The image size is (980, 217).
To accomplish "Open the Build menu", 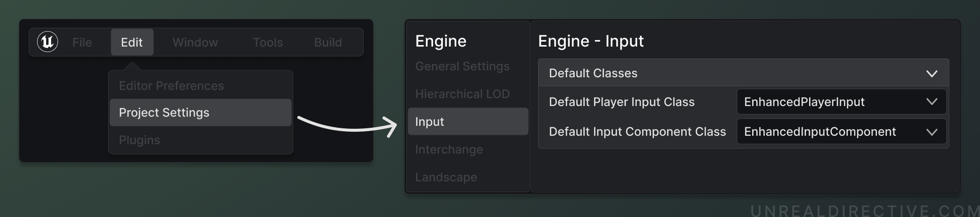I will (327, 43).
